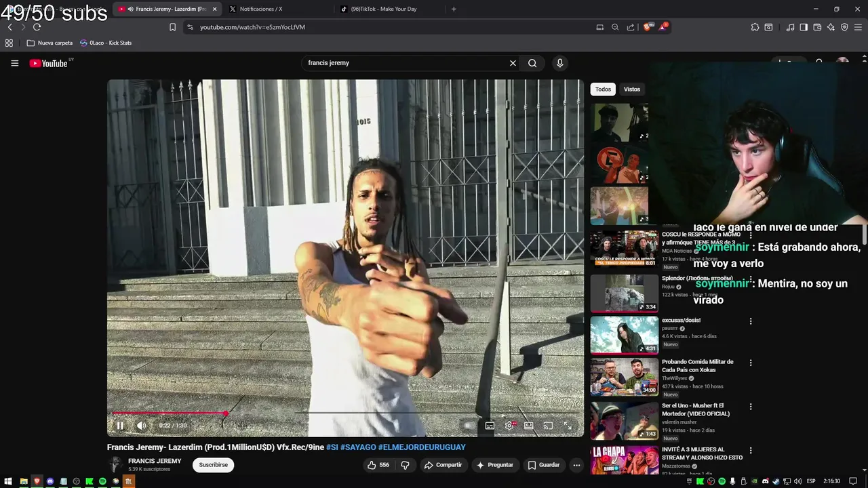Start voice search with the microphone

pyautogui.click(x=559, y=63)
